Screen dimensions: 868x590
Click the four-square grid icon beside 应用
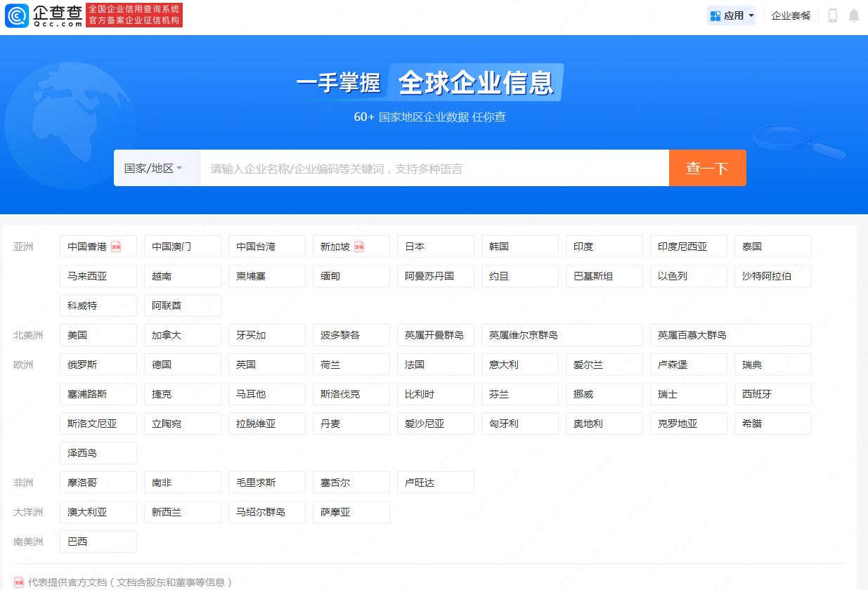click(x=715, y=15)
